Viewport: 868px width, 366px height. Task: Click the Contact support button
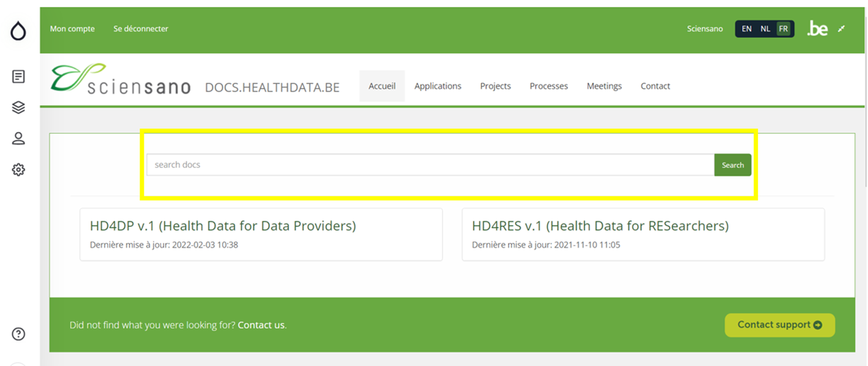(x=779, y=325)
